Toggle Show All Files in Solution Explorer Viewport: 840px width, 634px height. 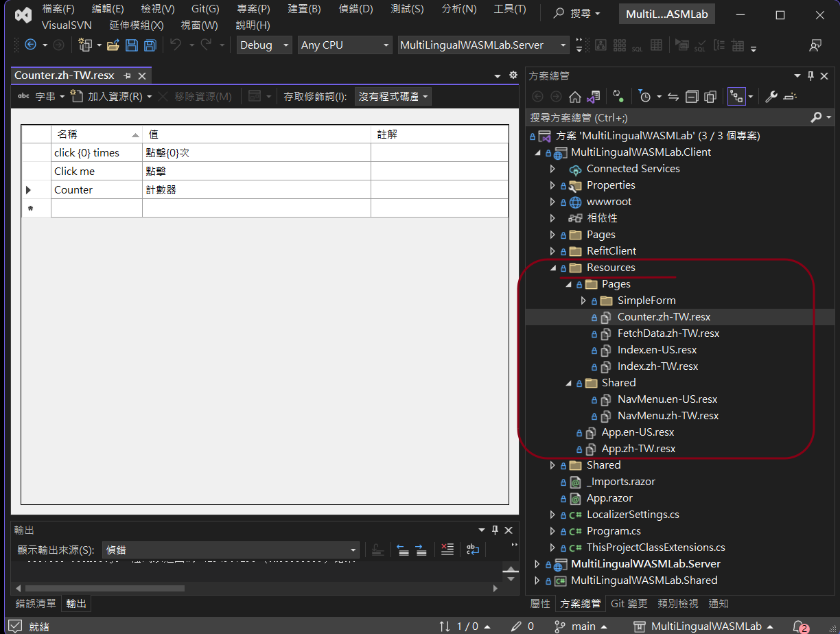pyautogui.click(x=710, y=97)
